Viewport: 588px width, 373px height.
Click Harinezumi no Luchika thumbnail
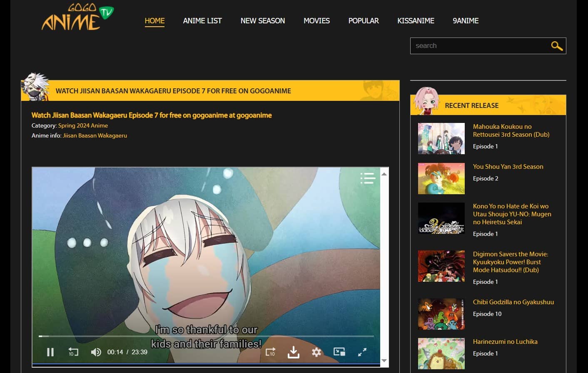click(441, 353)
